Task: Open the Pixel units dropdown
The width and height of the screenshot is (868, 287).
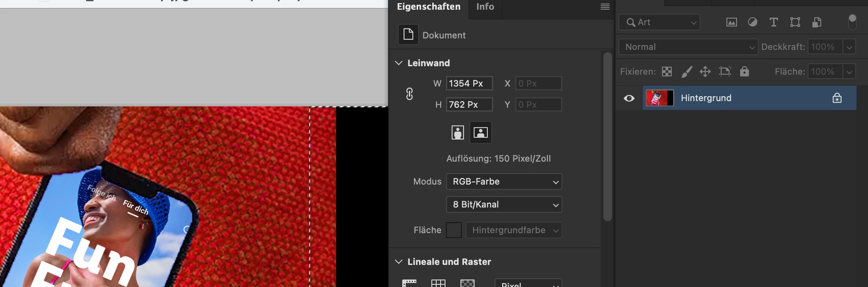Action: point(528,283)
